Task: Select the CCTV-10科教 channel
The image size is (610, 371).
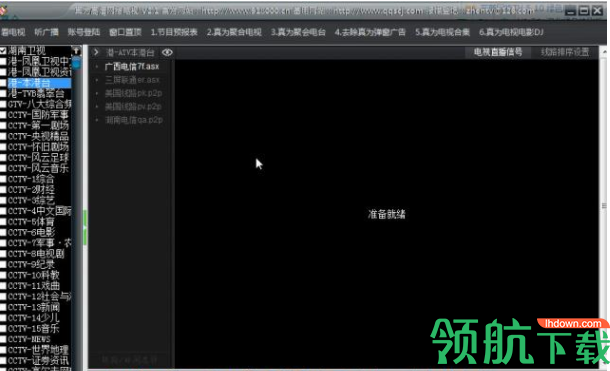Action: pyautogui.click(x=33, y=275)
